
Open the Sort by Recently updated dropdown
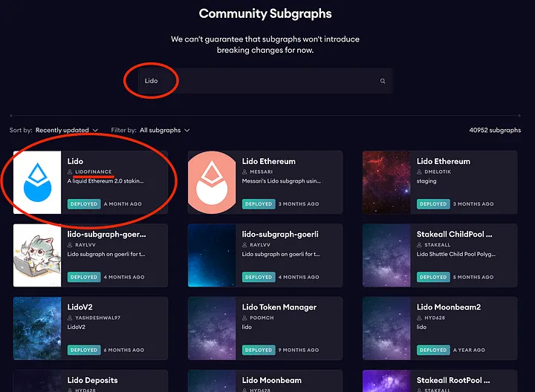pos(66,130)
